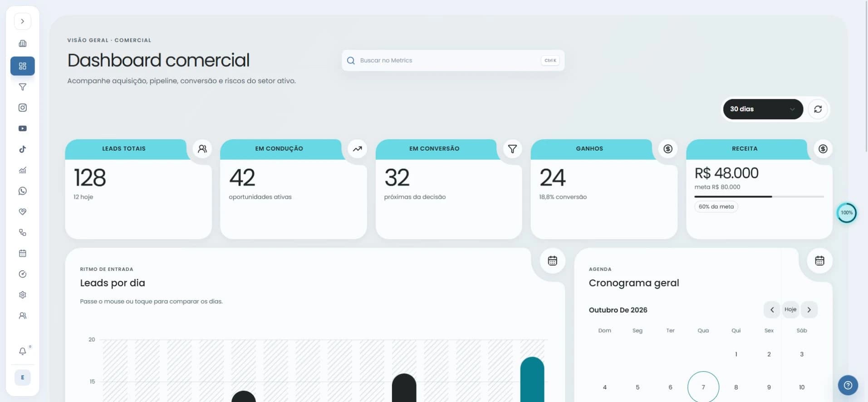Select day 7 in the calendar

coord(703,387)
